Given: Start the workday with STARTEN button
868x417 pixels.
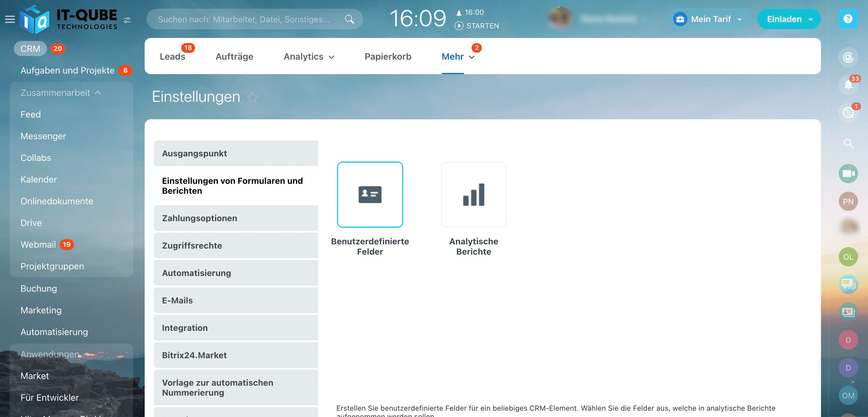Looking at the screenshot, I should pos(477,26).
